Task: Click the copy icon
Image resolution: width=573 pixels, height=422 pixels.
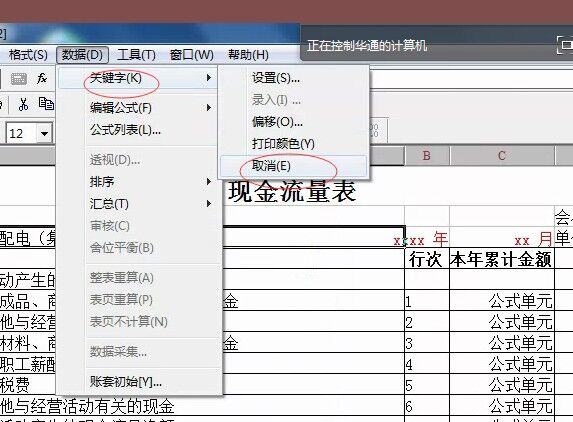Action: click(x=46, y=104)
